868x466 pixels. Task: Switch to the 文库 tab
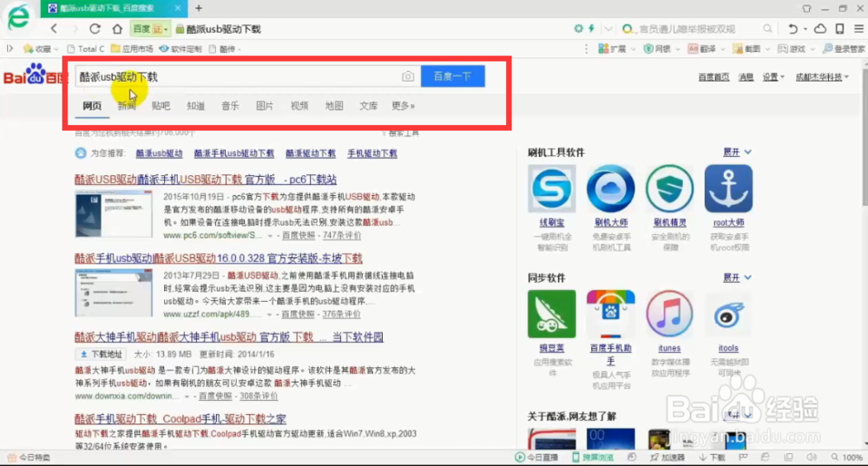(368, 106)
